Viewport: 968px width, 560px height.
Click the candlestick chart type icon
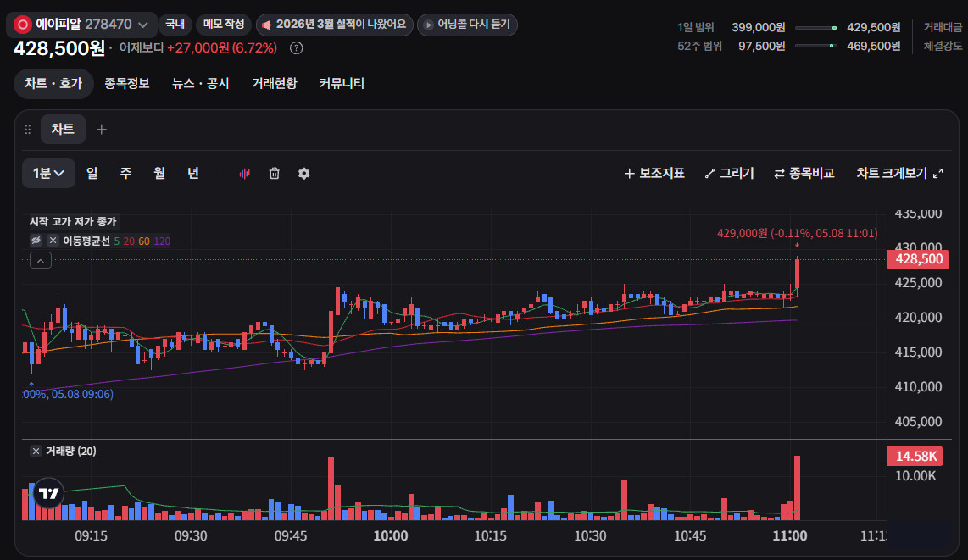pyautogui.click(x=244, y=174)
